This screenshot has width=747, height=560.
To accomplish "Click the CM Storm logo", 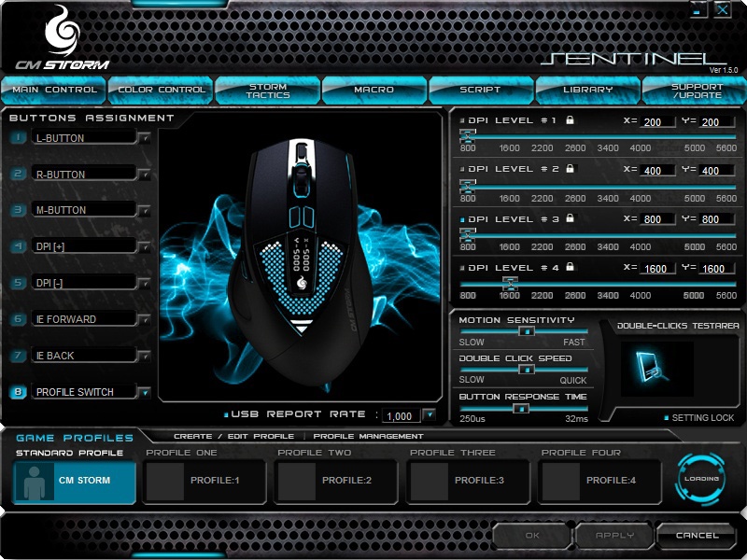I will point(63,38).
